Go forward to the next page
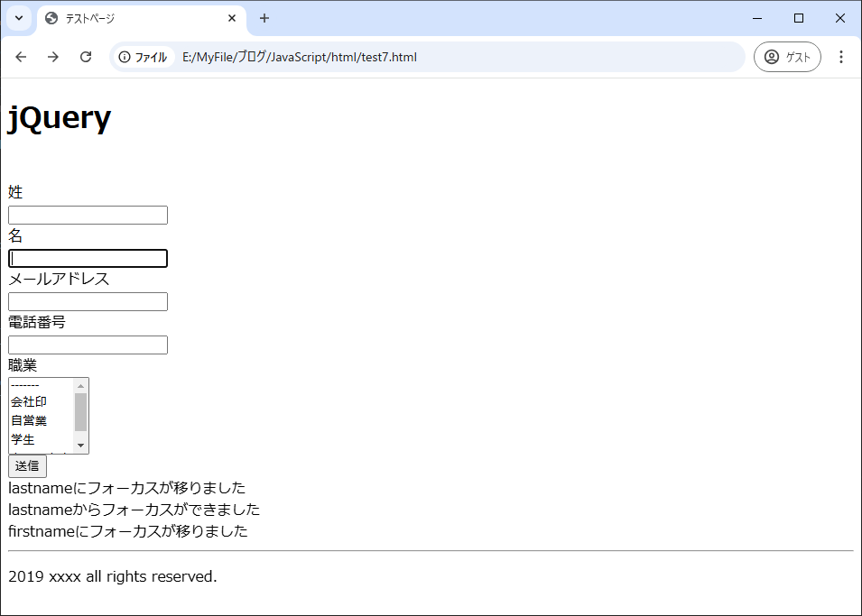Screen dimensions: 862x616 pos(52,57)
